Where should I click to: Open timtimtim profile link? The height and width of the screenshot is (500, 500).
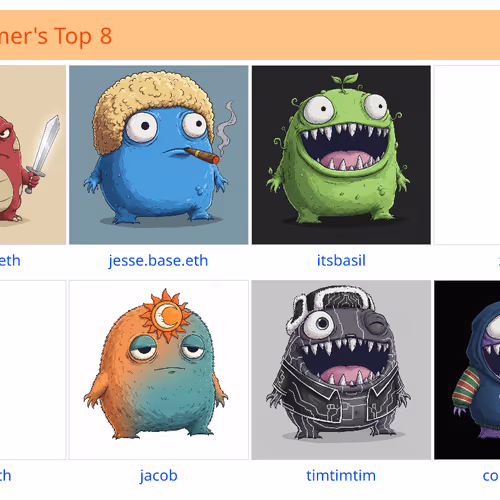click(341, 476)
